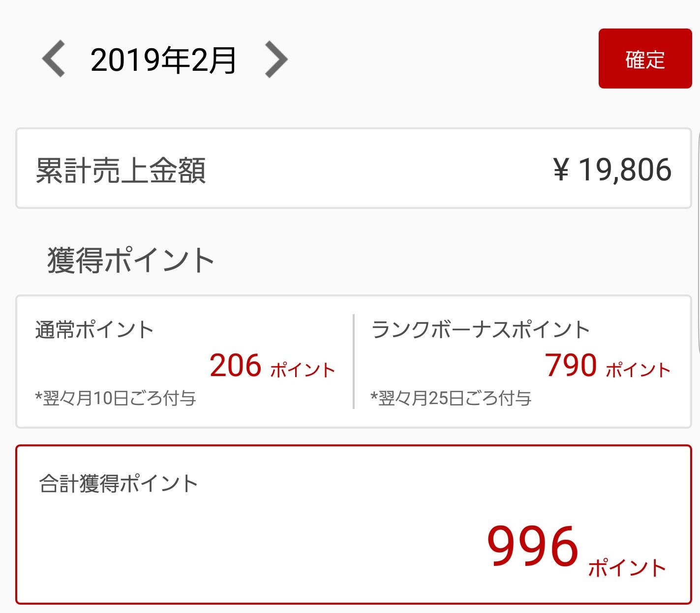700x613 pixels.
Task: Tap the ポイント unit beside 790
Action: point(638,370)
